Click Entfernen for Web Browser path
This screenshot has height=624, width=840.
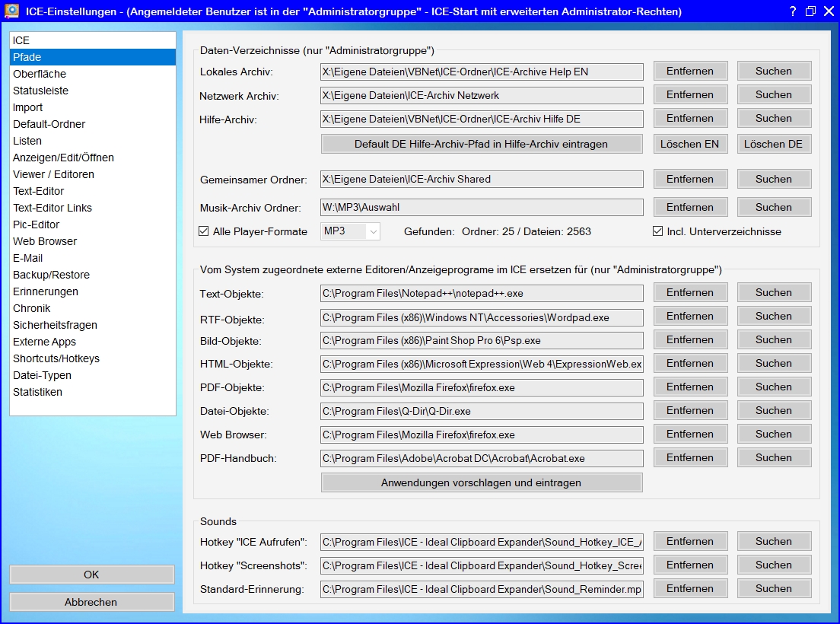point(690,435)
